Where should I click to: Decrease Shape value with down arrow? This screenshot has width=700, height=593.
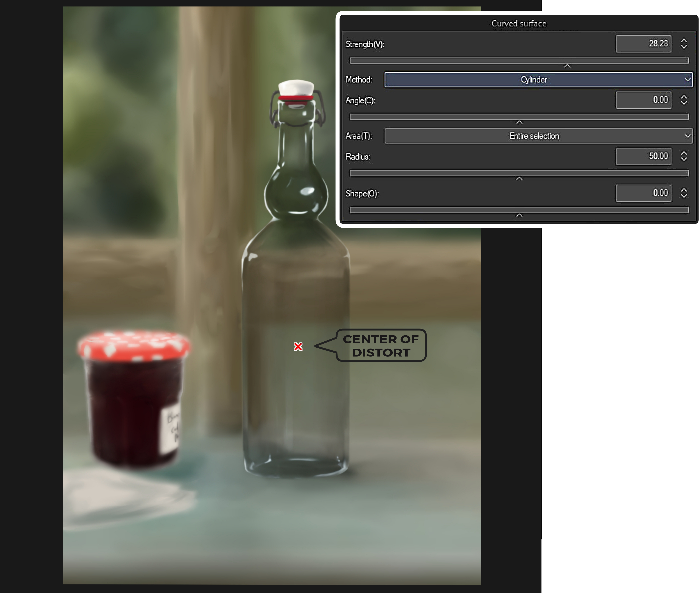pyautogui.click(x=684, y=196)
